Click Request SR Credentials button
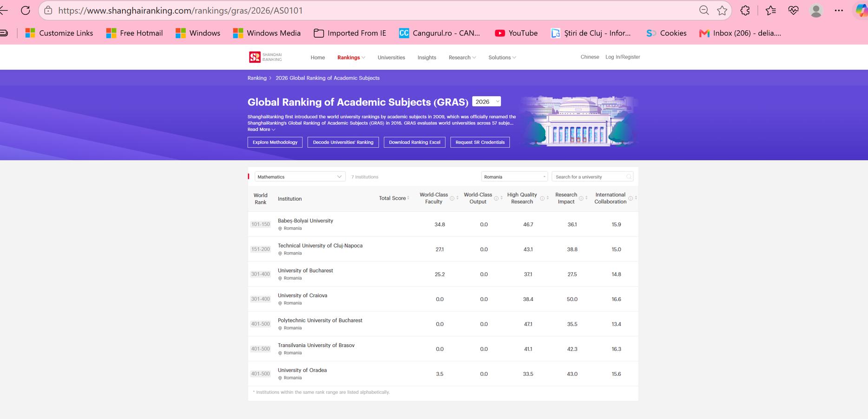Image resolution: width=868 pixels, height=419 pixels. point(480,142)
